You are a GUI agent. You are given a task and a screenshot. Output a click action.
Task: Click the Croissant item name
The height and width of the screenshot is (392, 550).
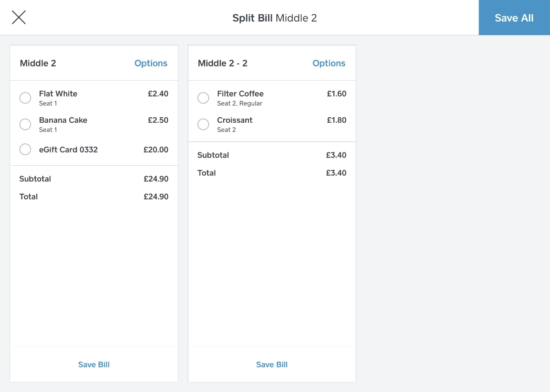pos(235,120)
